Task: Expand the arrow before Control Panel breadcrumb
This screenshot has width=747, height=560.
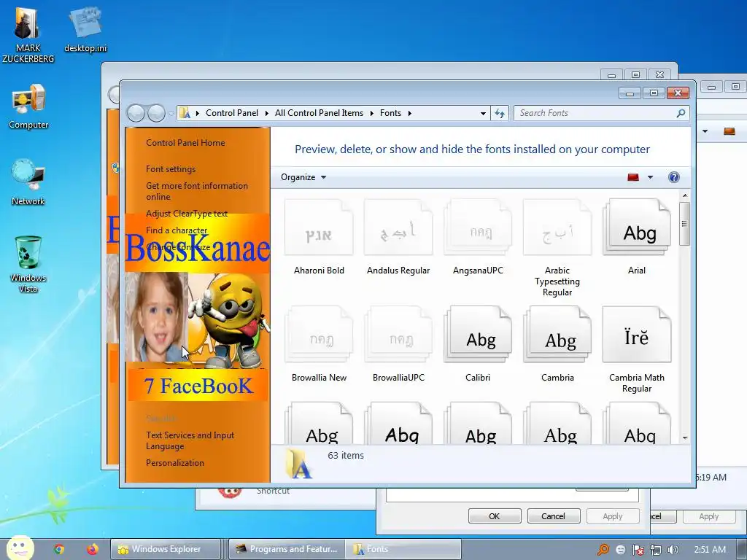Action: 197,113
